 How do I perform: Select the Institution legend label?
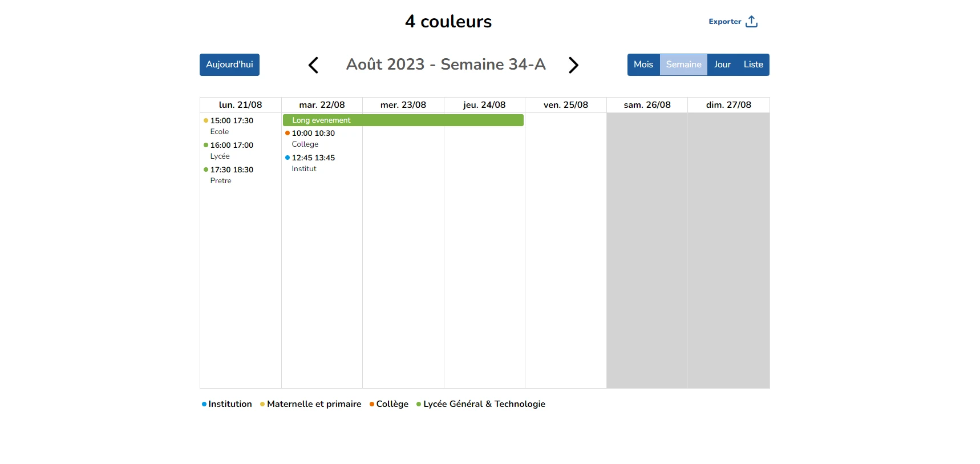(x=230, y=404)
